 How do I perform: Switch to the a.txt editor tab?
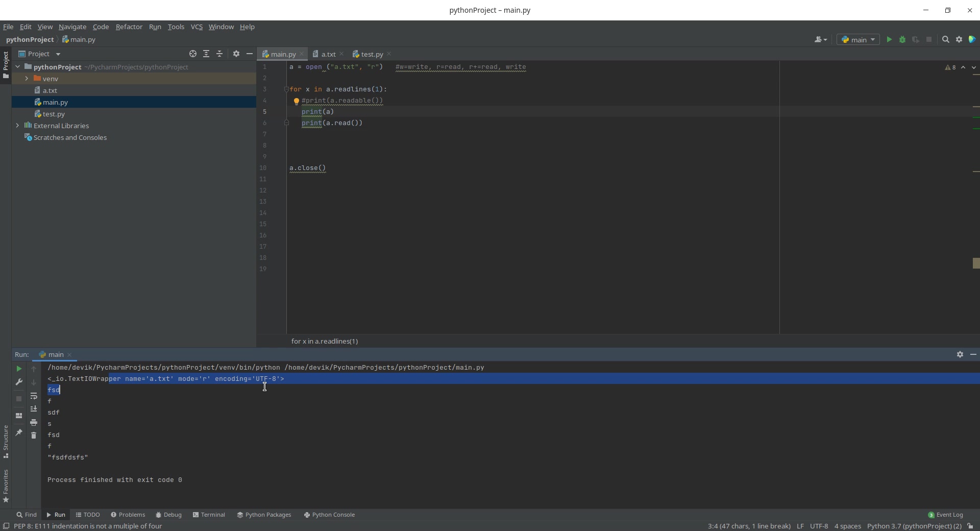(327, 54)
